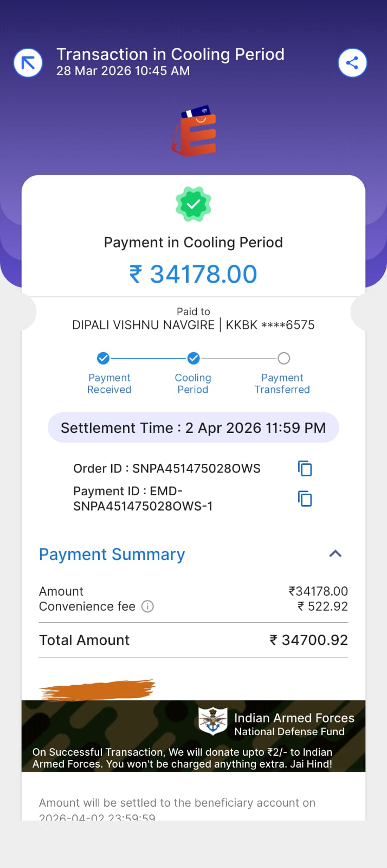
Task: Click the Payment Received status checkmark
Action: point(103,358)
